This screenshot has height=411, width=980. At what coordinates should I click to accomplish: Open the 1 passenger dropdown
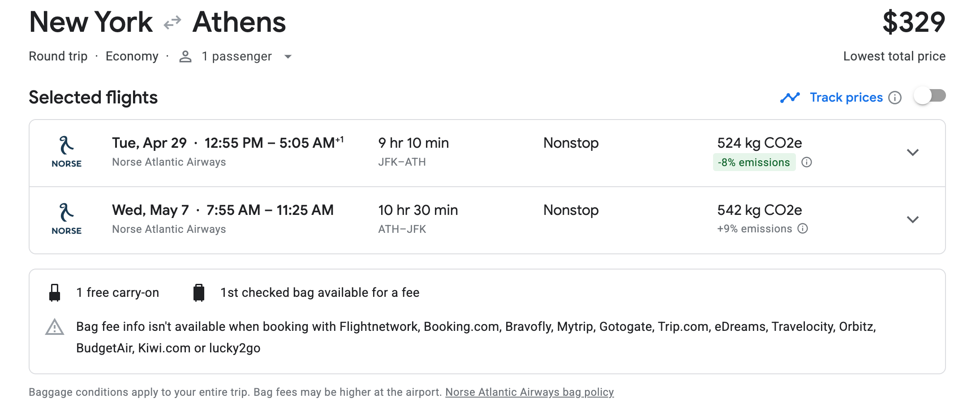click(288, 56)
